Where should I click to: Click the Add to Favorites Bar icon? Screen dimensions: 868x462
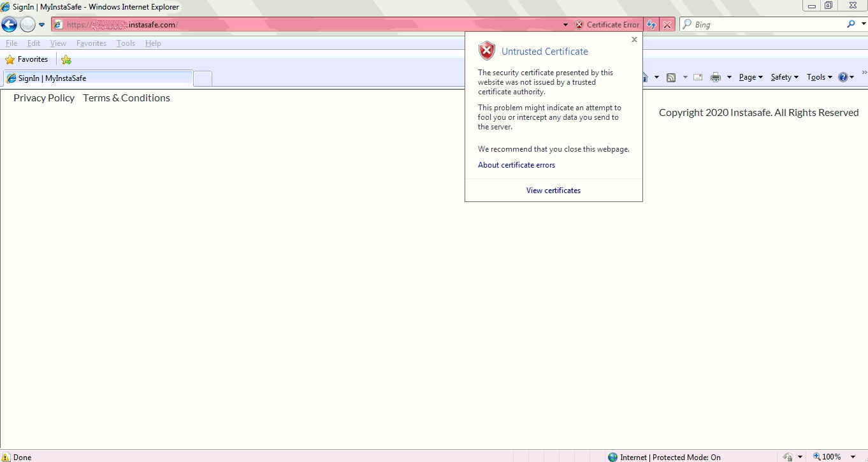point(66,59)
